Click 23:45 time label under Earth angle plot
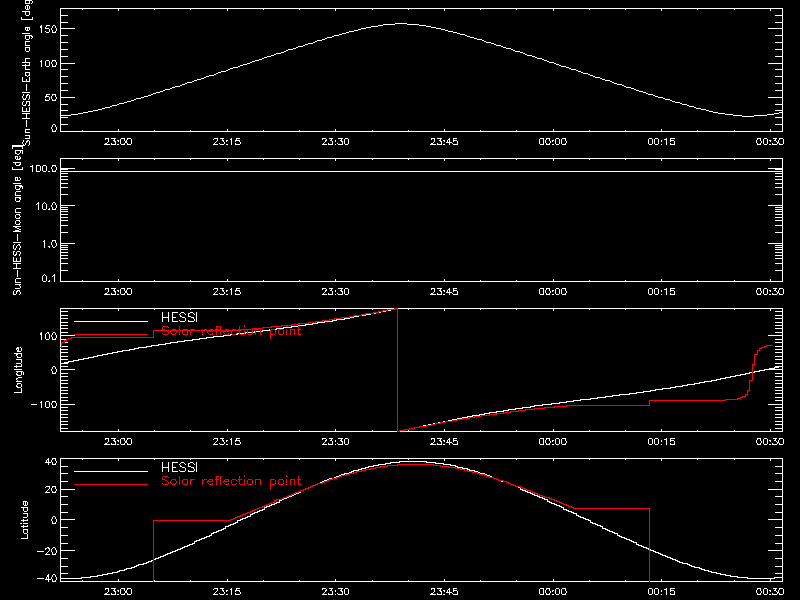The image size is (800, 600). (x=444, y=141)
